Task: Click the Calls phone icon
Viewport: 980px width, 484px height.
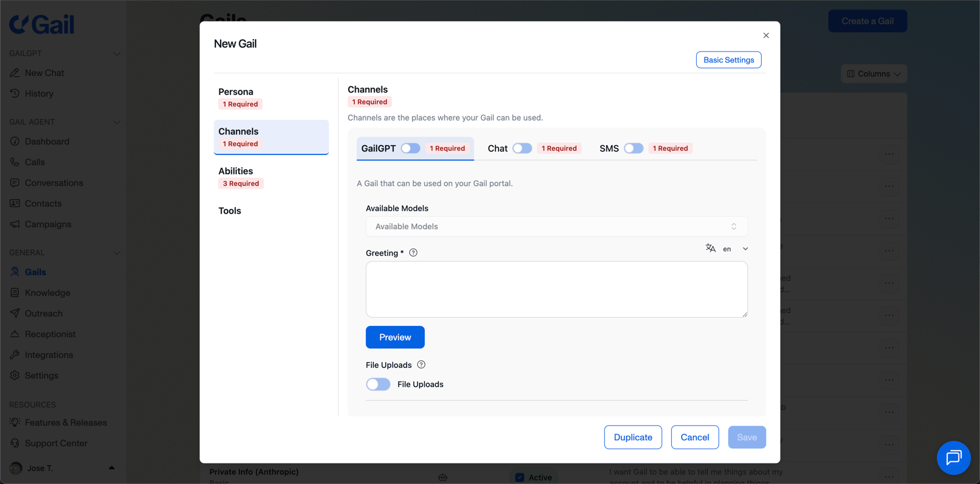Action: (15, 162)
